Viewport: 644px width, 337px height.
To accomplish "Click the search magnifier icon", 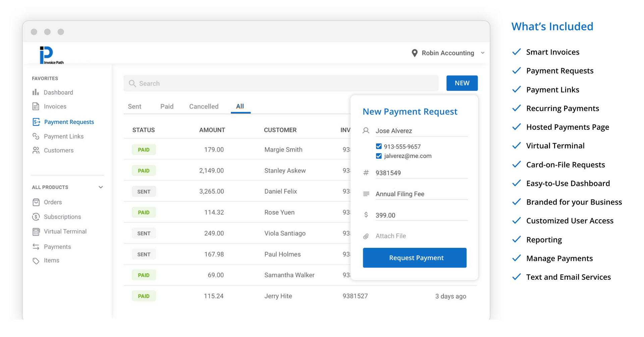I will [132, 83].
